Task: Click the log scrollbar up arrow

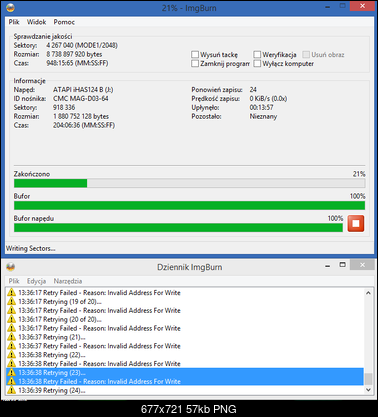Action: click(x=368, y=293)
